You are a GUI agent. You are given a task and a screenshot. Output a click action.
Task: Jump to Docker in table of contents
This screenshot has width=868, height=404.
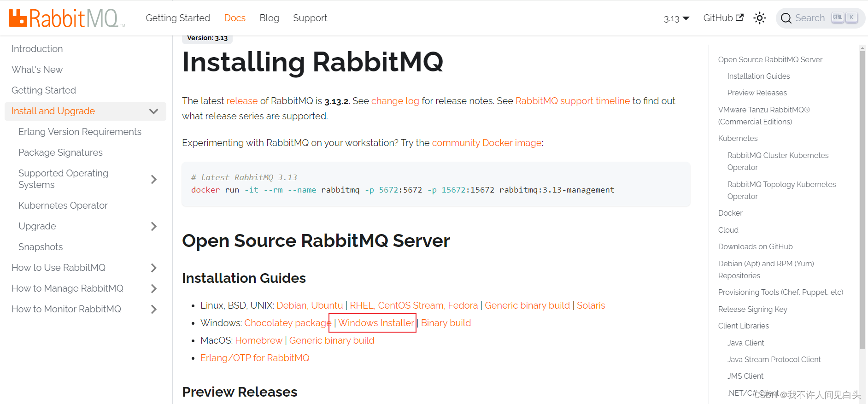pos(730,213)
